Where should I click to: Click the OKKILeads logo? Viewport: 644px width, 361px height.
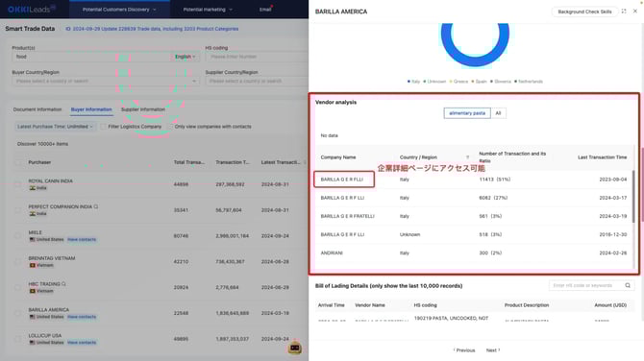tap(32, 9)
